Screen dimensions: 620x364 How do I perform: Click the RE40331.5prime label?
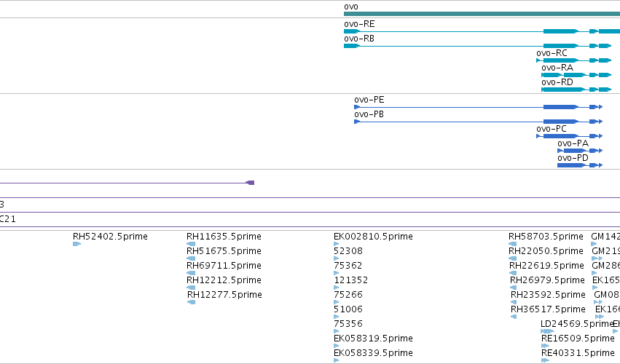pos(578,353)
